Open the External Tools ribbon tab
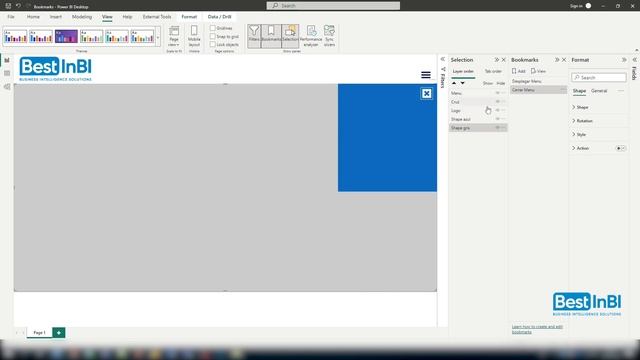The height and width of the screenshot is (360, 640). point(157,17)
